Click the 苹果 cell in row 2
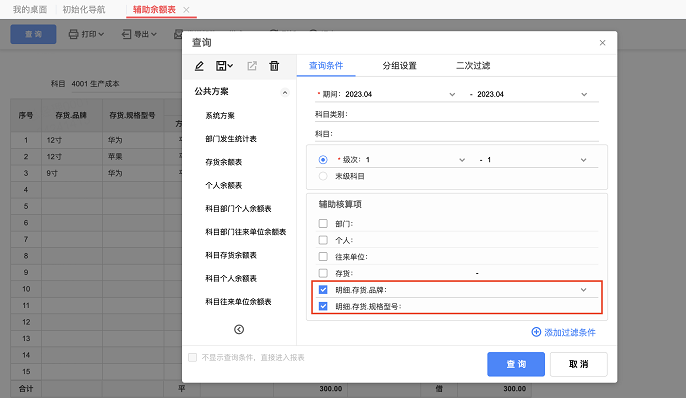686x398 pixels. 133,157
